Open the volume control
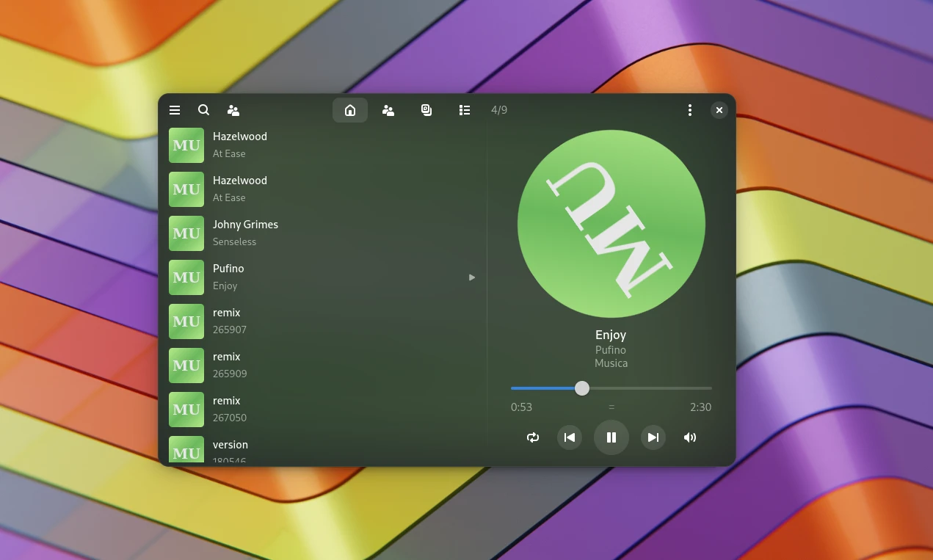Viewport: 933px width, 560px height. (690, 437)
